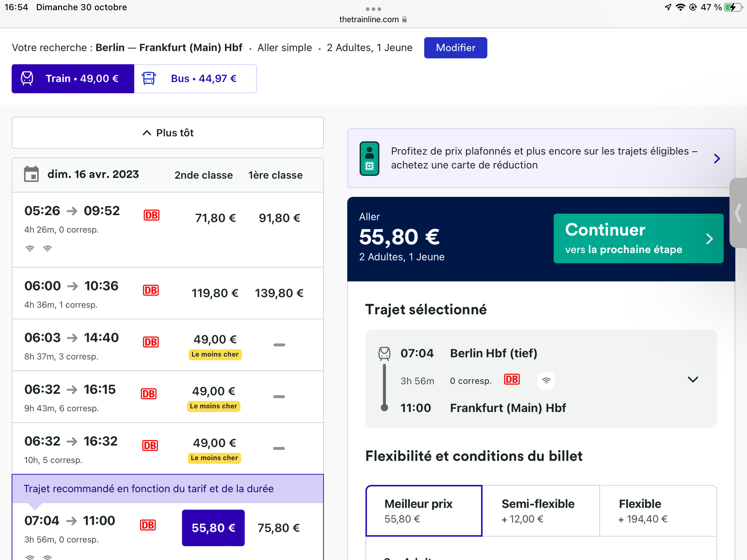Image resolution: width=747 pixels, height=560 pixels.
Task: Click the DB logo on the 05:26 journey
Action: [x=152, y=215]
